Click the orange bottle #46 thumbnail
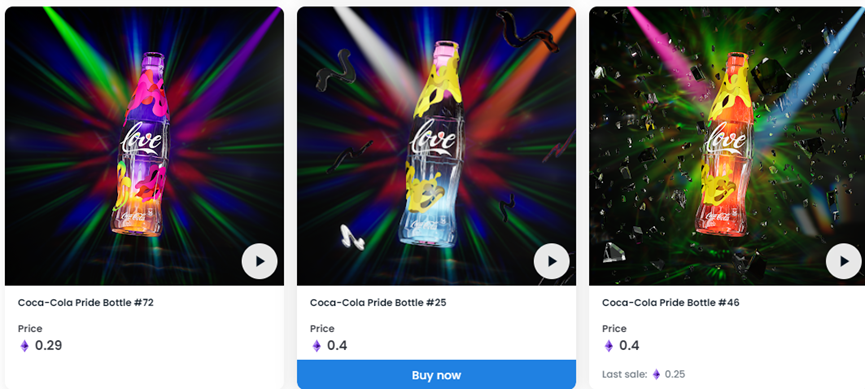865x389 pixels. pos(727,146)
